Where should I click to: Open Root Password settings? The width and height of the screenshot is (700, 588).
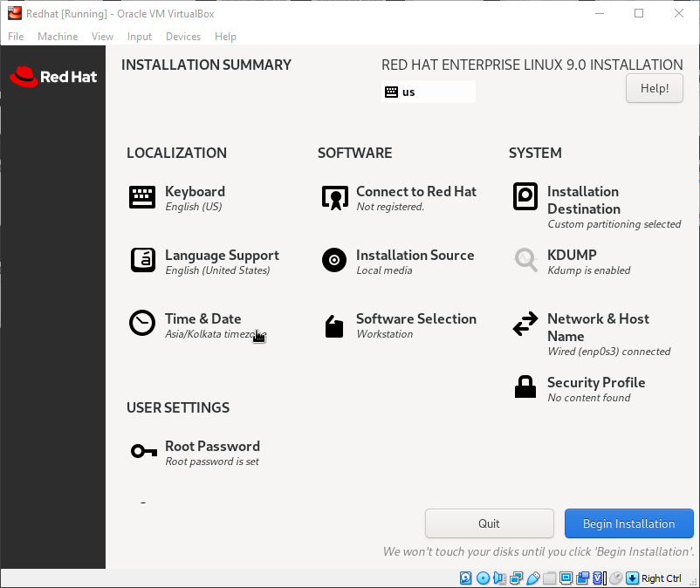tap(195, 453)
